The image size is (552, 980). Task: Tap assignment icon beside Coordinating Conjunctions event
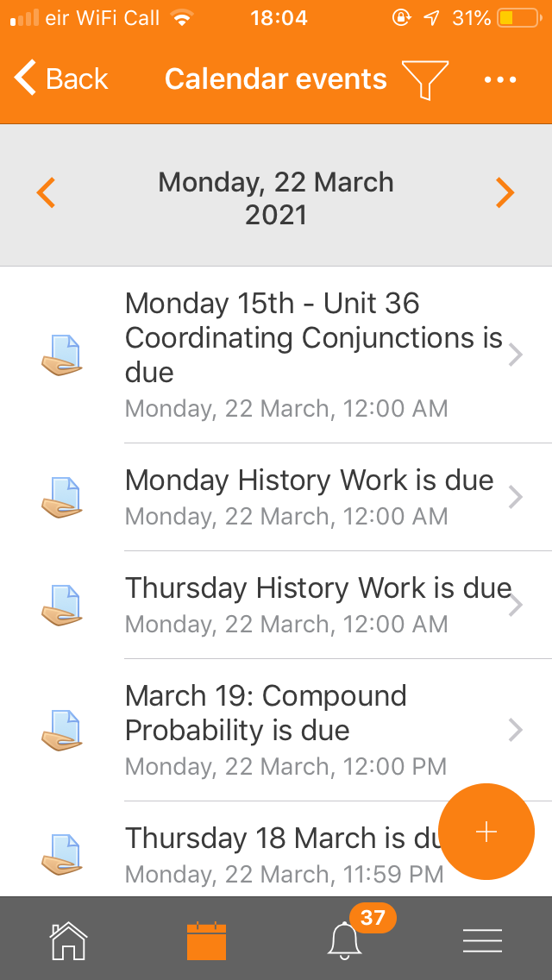(62, 355)
